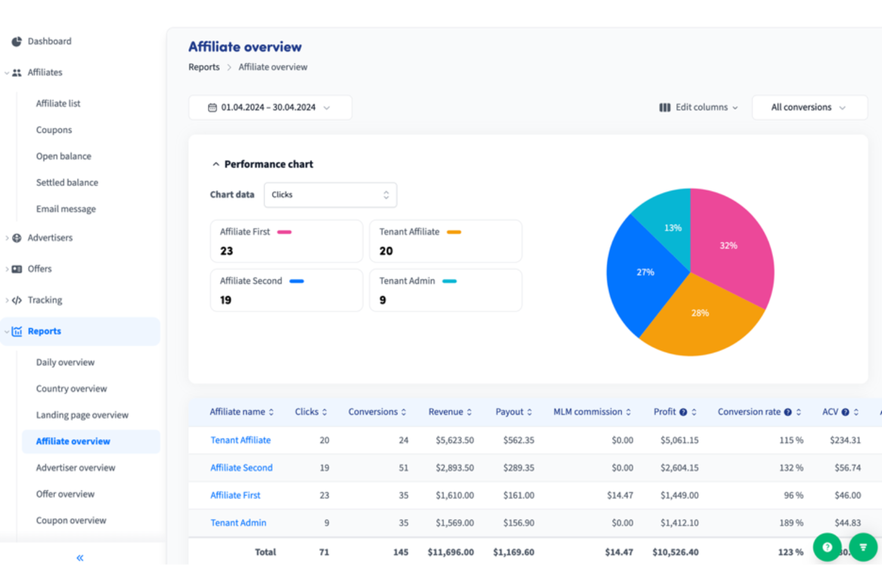This screenshot has width=882, height=588.
Task: Click the green filter button bottom right
Action: 864,547
